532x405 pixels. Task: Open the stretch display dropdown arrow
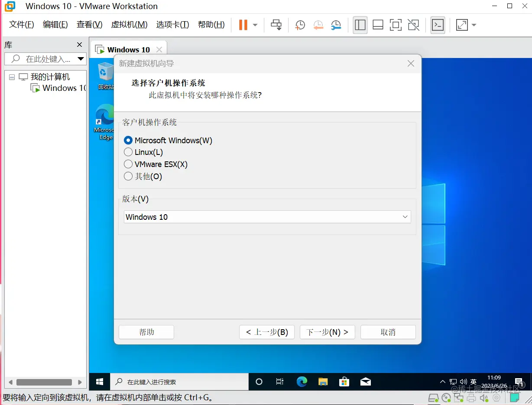(x=474, y=25)
